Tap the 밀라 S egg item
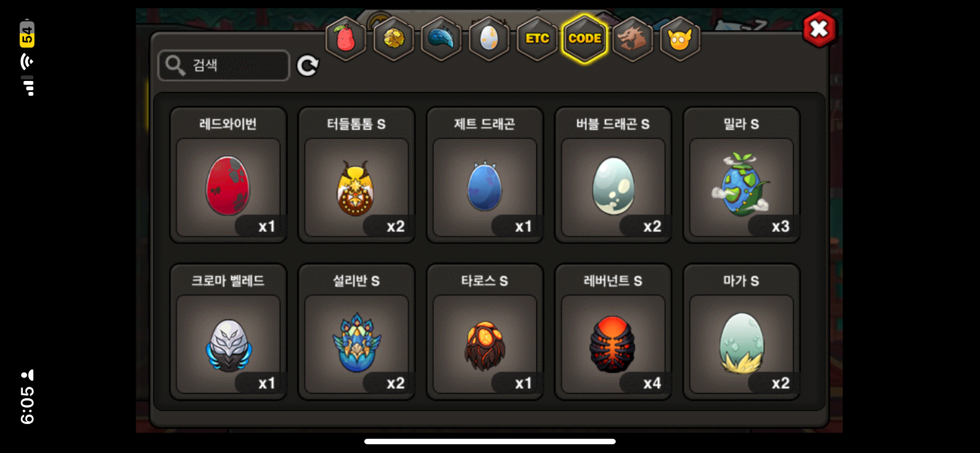 (x=742, y=175)
